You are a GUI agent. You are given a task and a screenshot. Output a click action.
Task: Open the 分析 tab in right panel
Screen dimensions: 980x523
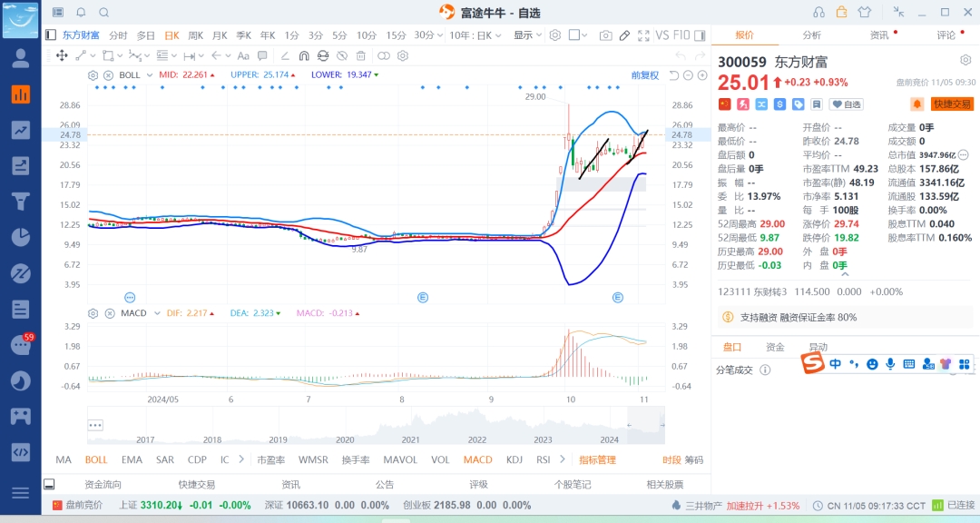811,35
